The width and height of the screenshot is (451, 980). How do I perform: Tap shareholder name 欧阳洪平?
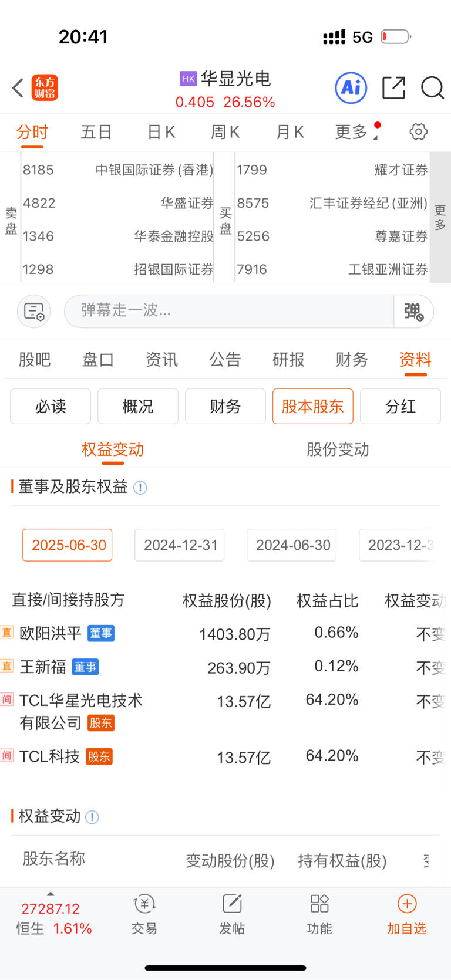(x=51, y=633)
